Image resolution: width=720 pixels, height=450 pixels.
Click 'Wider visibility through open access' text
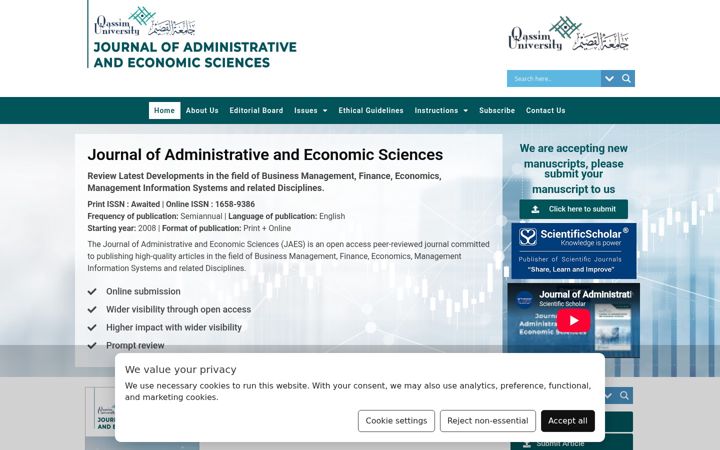tap(179, 309)
